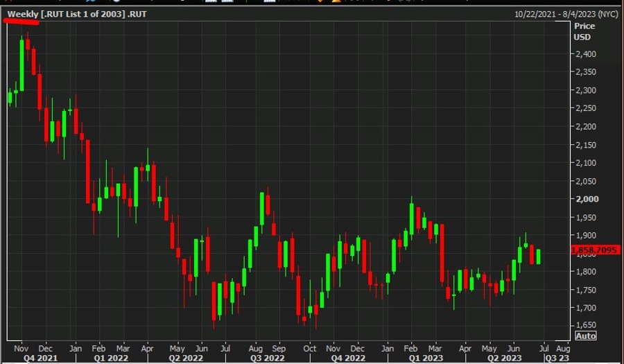Click the 2,100 price axis label
The image size is (624, 364).
coord(586,163)
